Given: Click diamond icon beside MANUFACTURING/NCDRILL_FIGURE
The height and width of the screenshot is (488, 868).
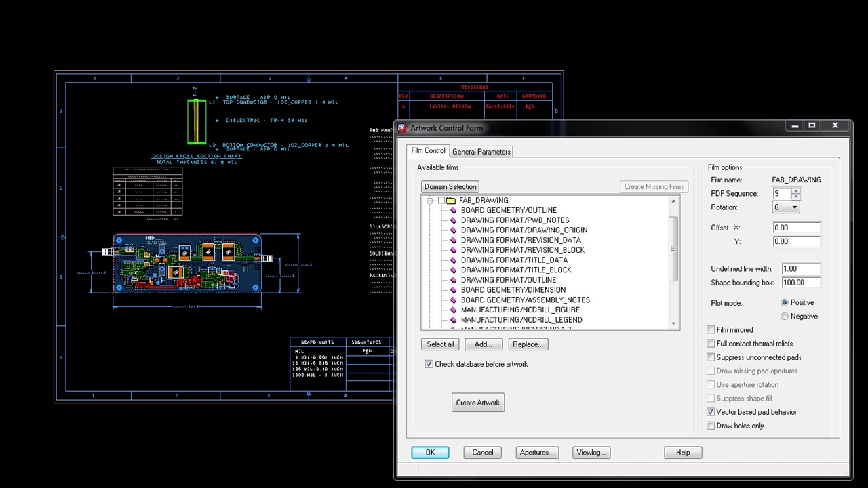Looking at the screenshot, I should [x=454, y=310].
